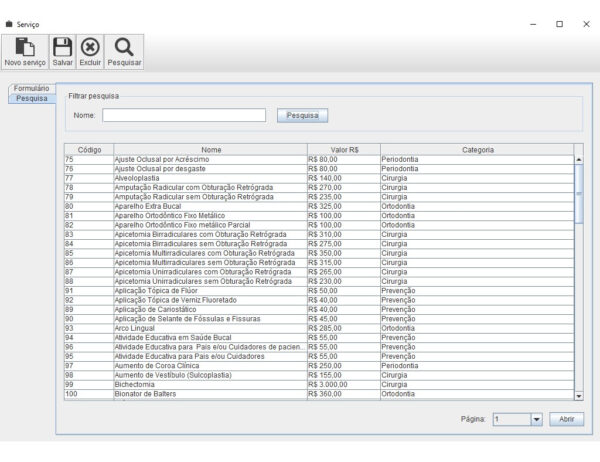Close the Serviço window

586,24
